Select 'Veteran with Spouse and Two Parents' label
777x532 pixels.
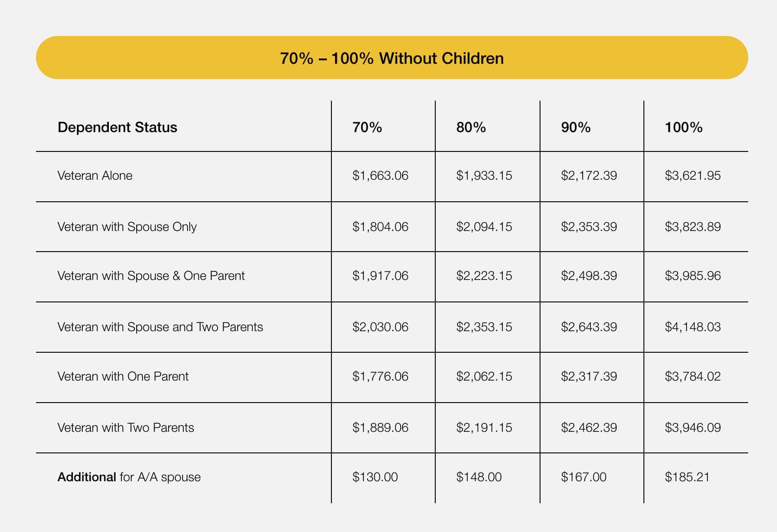pos(160,327)
